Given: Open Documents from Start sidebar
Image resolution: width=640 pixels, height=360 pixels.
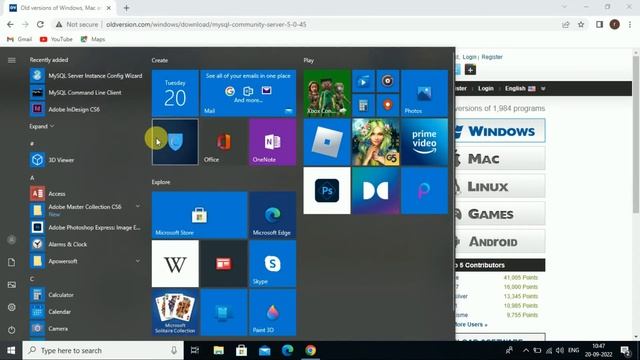Looking at the screenshot, I should coord(11,262).
